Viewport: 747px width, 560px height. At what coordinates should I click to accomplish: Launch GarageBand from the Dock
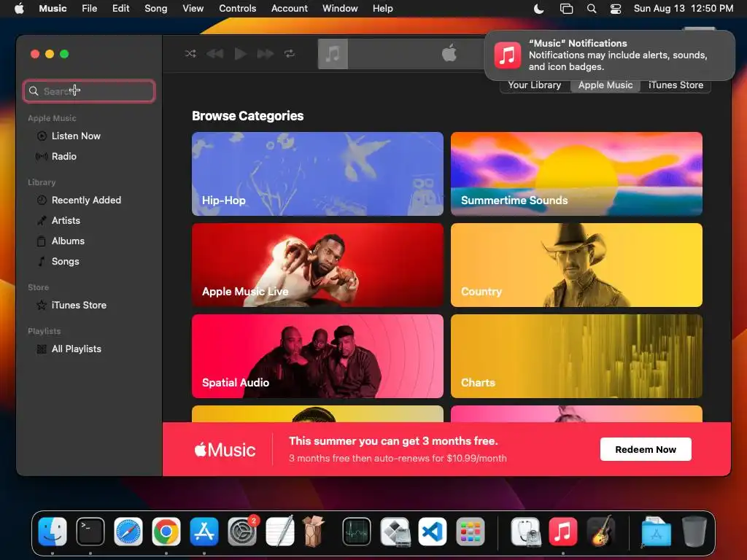[x=601, y=532]
